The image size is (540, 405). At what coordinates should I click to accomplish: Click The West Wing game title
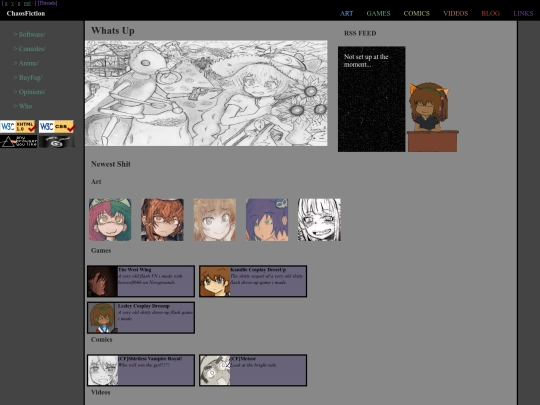tap(134, 270)
